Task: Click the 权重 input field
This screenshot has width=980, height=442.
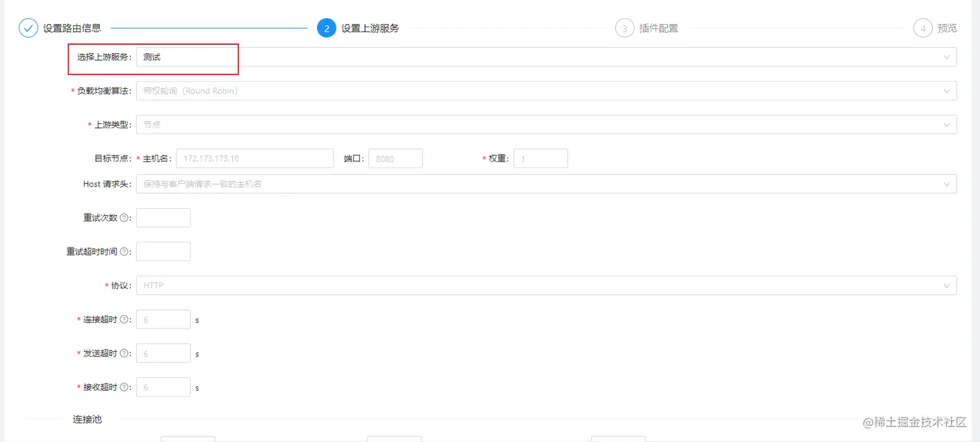Action: [541, 158]
